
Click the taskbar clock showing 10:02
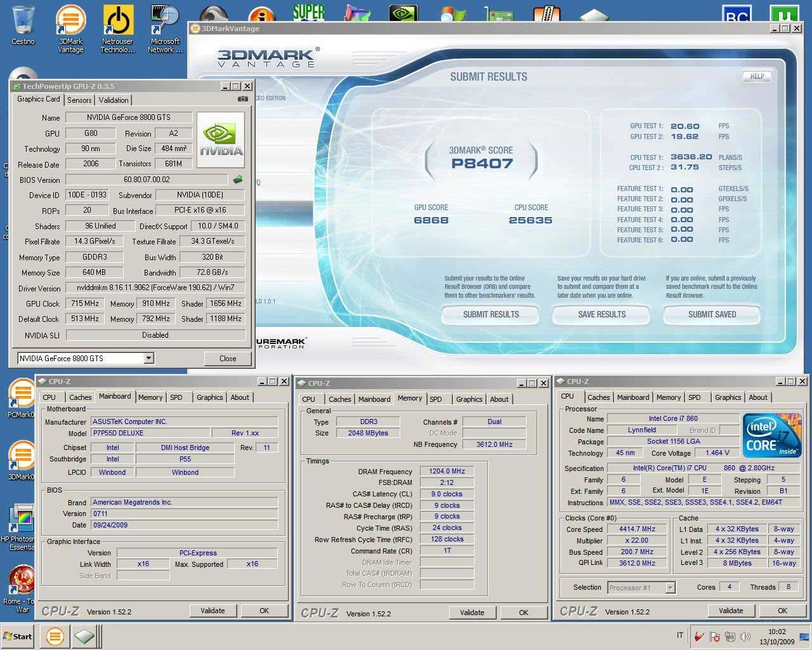pos(776,632)
